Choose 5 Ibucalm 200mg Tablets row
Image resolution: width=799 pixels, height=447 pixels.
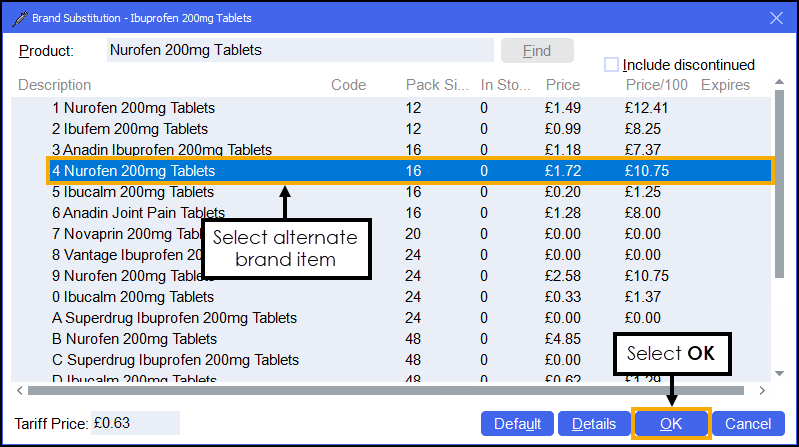tap(133, 192)
